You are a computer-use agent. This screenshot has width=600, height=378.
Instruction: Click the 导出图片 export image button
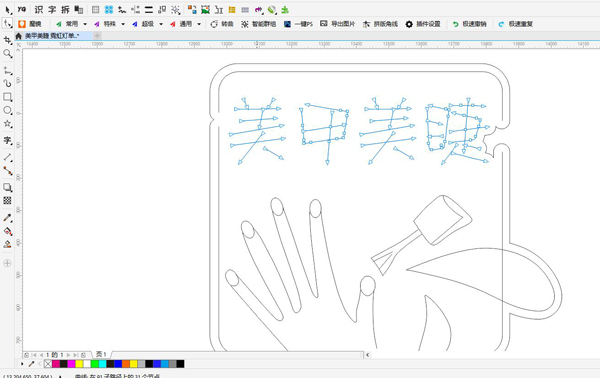tap(338, 24)
